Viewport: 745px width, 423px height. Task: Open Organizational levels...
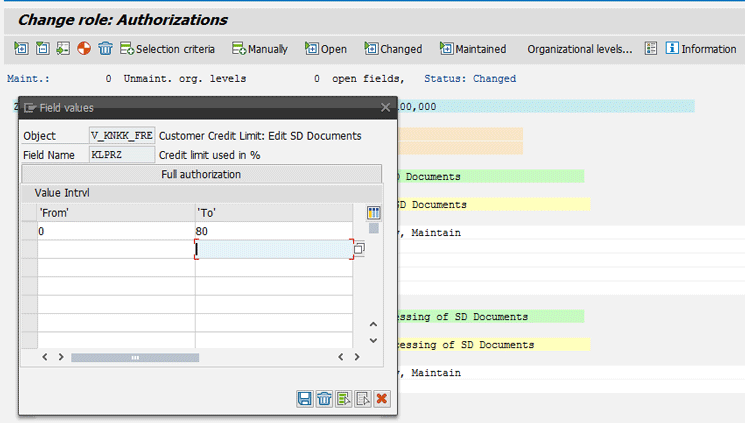[580, 49]
